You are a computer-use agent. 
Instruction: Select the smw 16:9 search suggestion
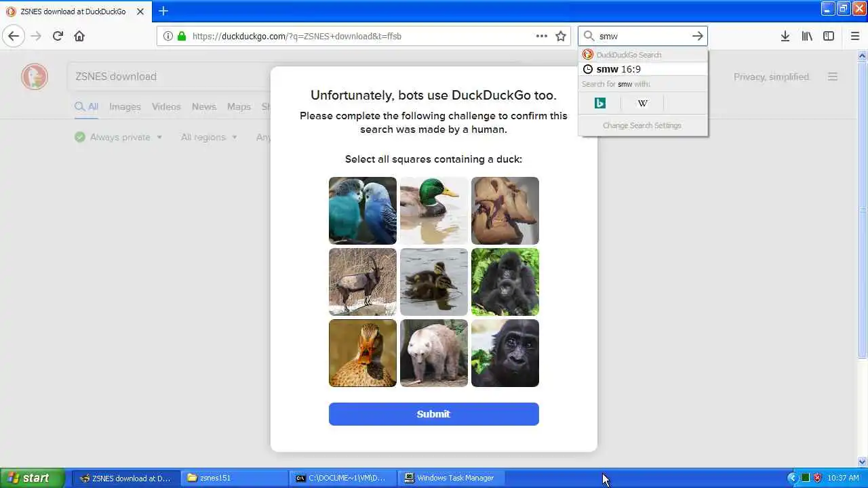tap(643, 69)
